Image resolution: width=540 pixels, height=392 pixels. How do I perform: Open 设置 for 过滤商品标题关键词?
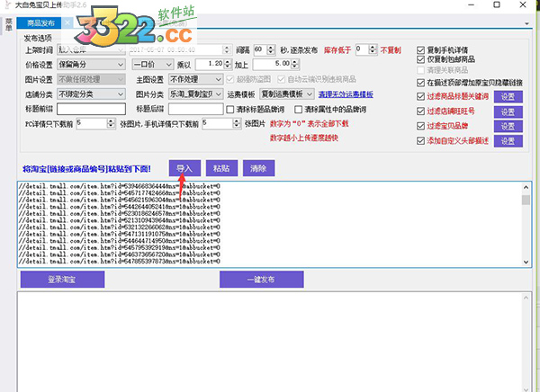508,96
